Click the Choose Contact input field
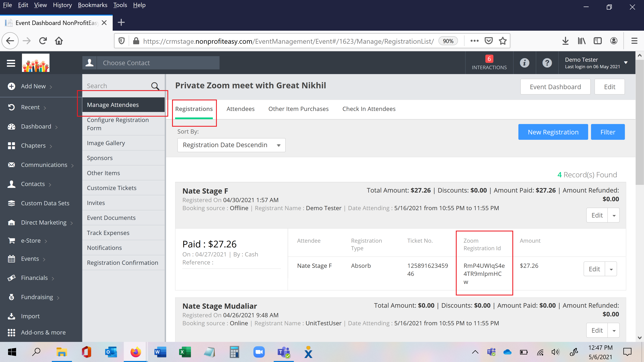Image resolution: width=644 pixels, height=362 pixels. click(158, 63)
